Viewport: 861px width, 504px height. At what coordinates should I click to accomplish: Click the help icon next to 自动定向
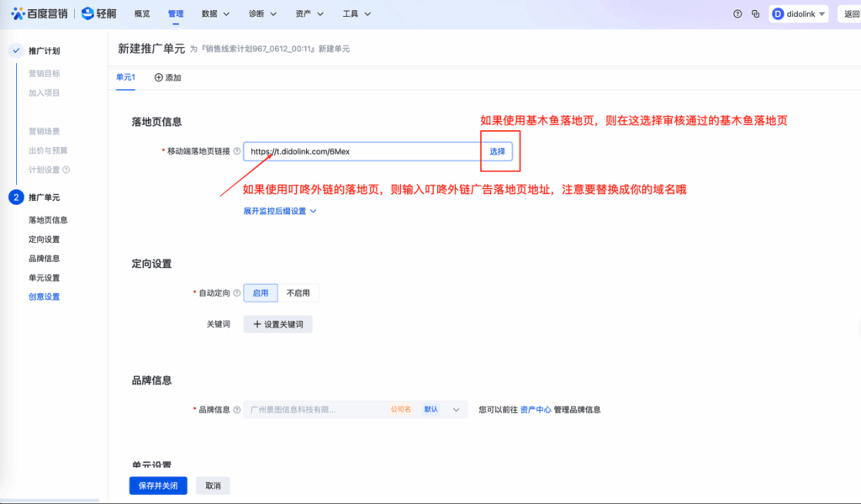pyautogui.click(x=236, y=293)
